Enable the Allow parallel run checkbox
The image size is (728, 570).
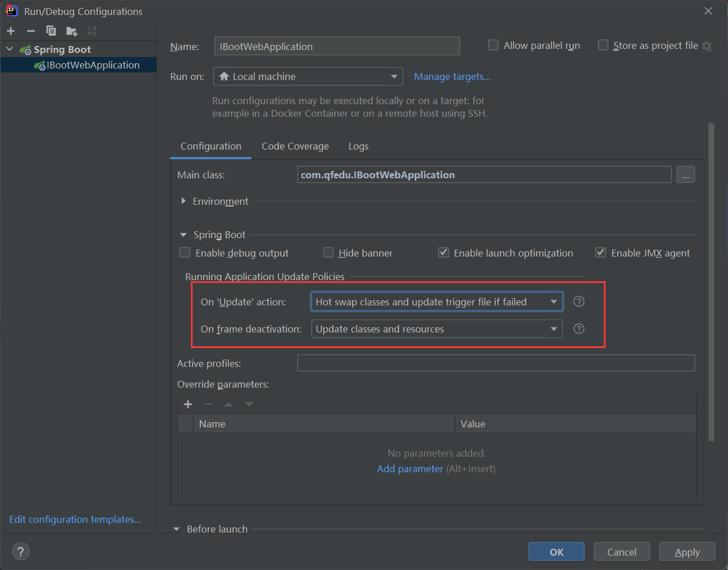click(x=493, y=45)
